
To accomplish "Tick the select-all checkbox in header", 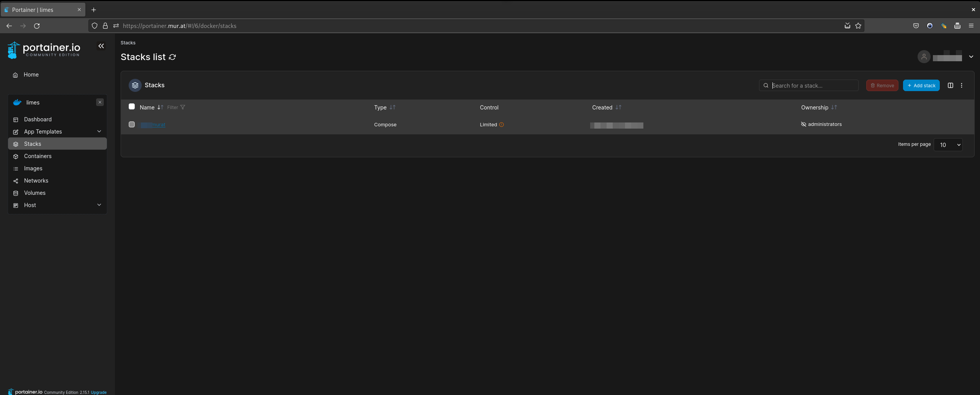I will click(132, 107).
